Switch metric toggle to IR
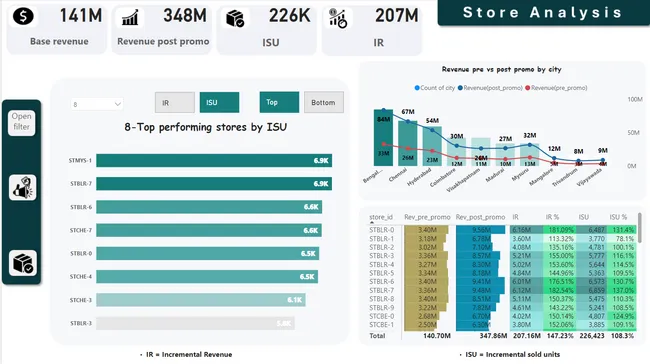The image size is (650, 364). coord(175,102)
